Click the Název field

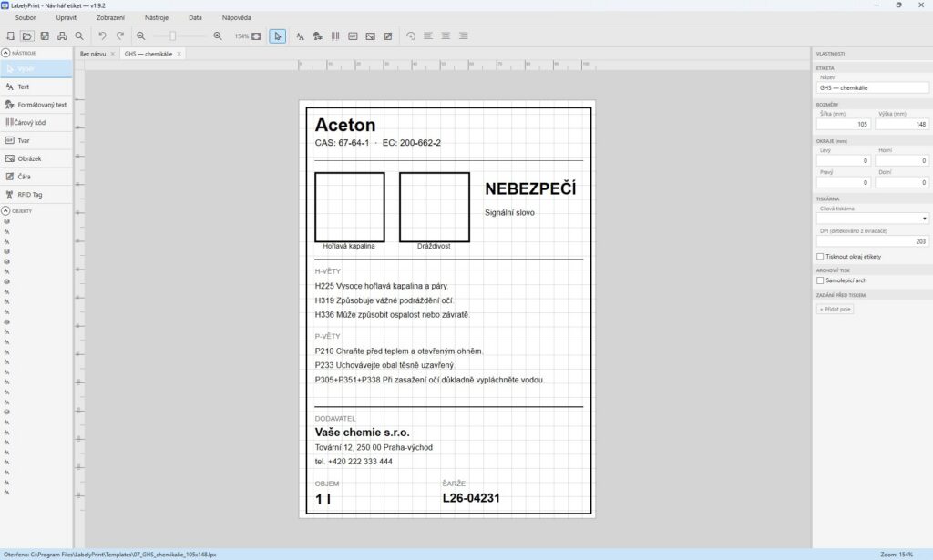872,88
